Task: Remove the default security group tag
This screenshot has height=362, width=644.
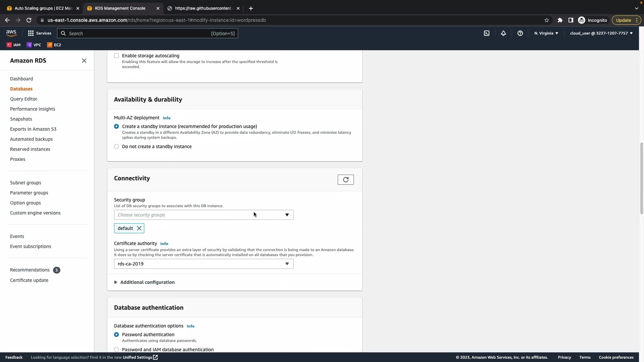Action: tap(139, 228)
